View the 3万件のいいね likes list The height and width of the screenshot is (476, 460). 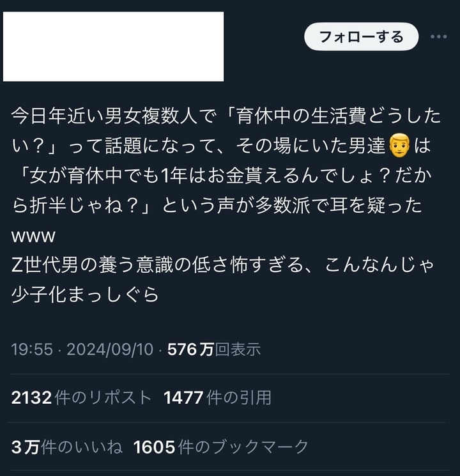67,447
